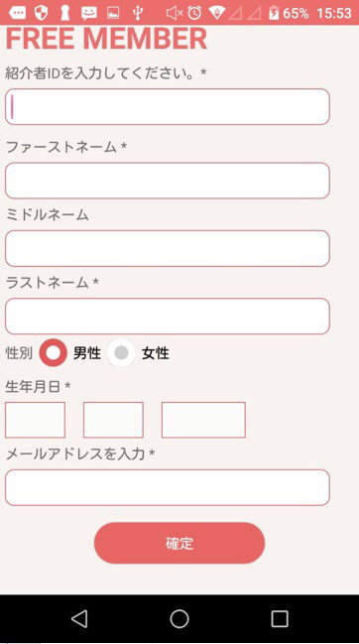Tap the shield icon in status bar

[x=41, y=13]
